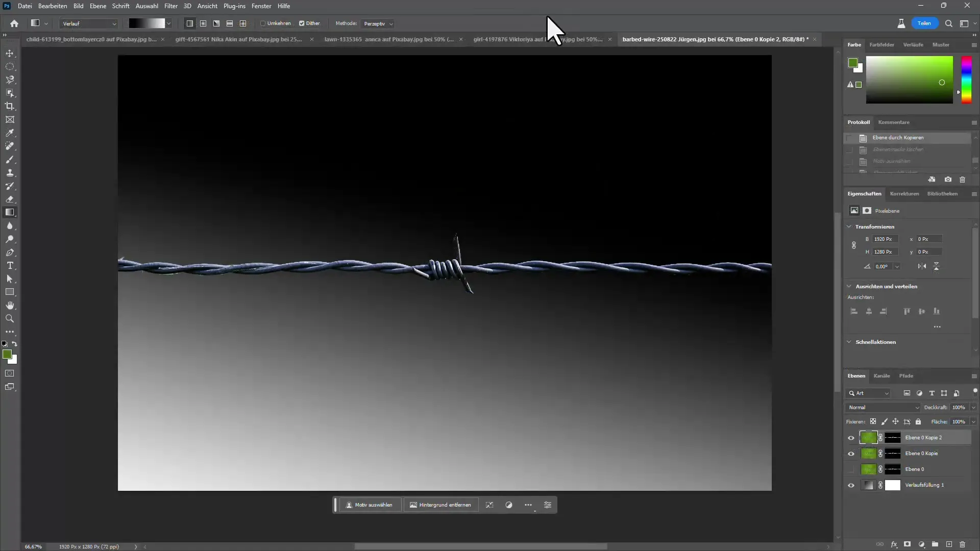Open the Auswahl menu

click(146, 6)
